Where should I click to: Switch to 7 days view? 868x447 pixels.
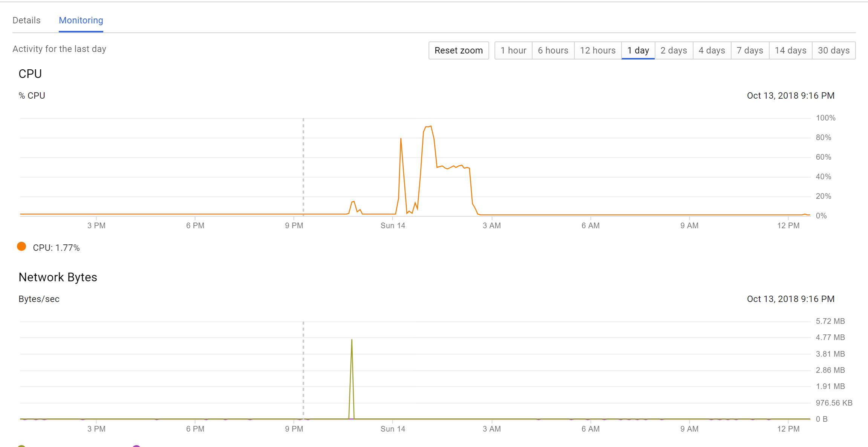click(750, 50)
